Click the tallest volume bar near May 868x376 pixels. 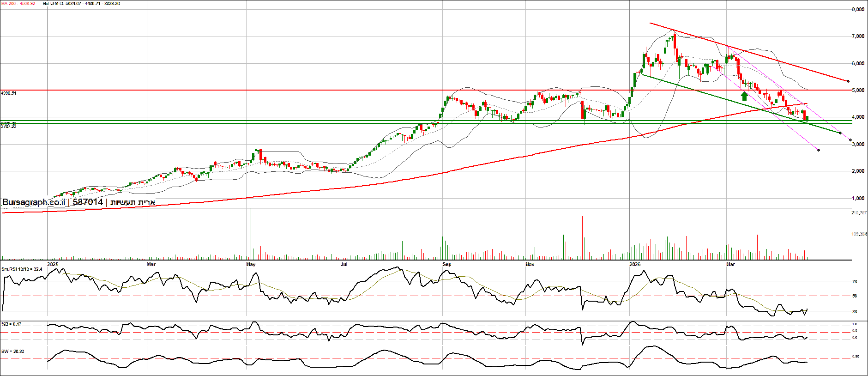251,234
